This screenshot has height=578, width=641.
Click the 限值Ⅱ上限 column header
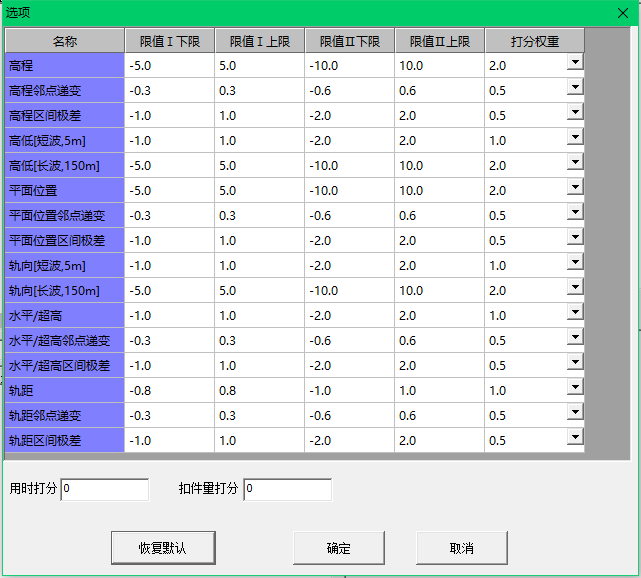(x=439, y=41)
